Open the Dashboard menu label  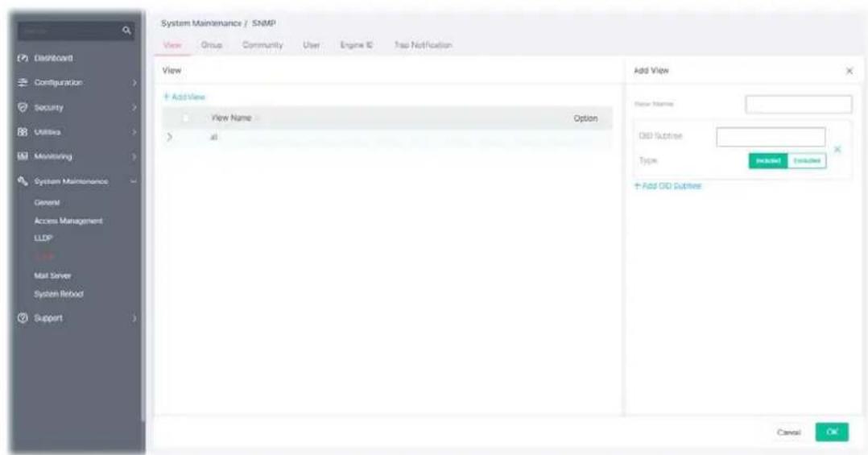pos(53,58)
